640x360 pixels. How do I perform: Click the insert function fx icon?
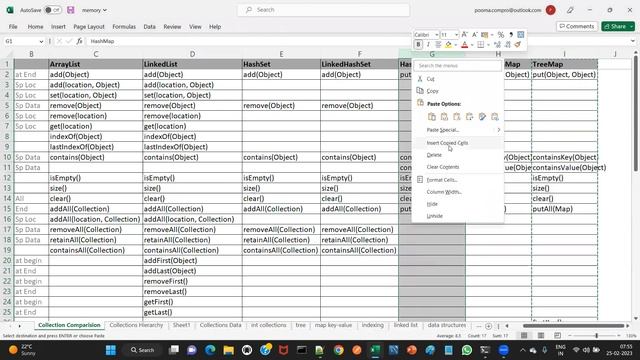[79, 41]
